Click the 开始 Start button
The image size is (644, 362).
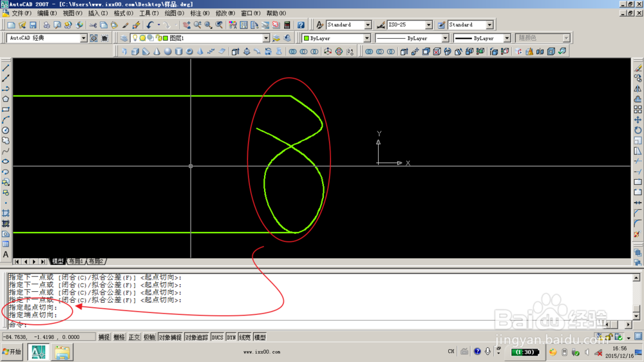[x=12, y=352]
